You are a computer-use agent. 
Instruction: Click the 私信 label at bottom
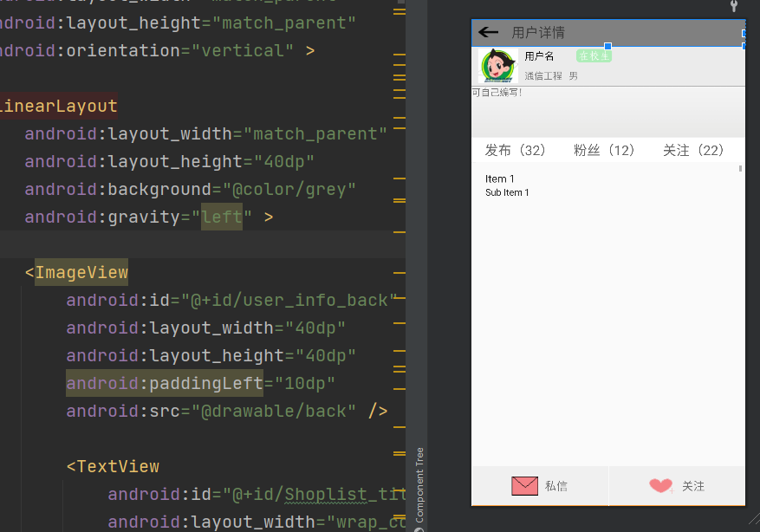click(556, 486)
